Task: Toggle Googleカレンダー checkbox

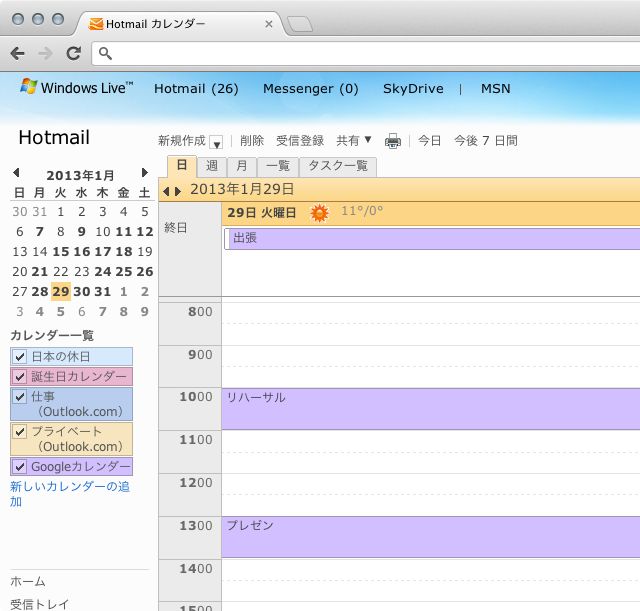Action: pos(20,467)
